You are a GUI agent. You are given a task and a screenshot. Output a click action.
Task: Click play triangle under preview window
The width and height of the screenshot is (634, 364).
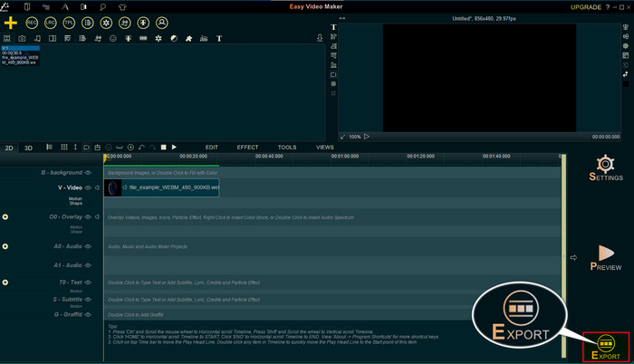click(x=367, y=137)
